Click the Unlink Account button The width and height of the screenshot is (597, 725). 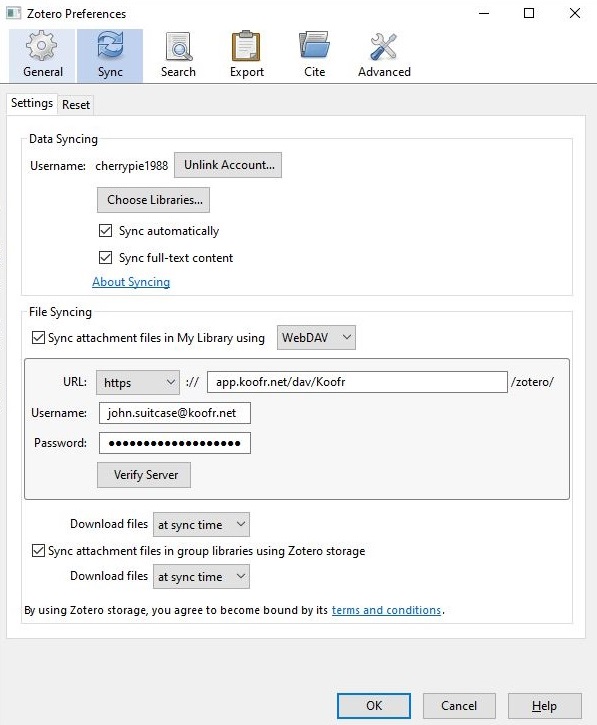[228, 165]
